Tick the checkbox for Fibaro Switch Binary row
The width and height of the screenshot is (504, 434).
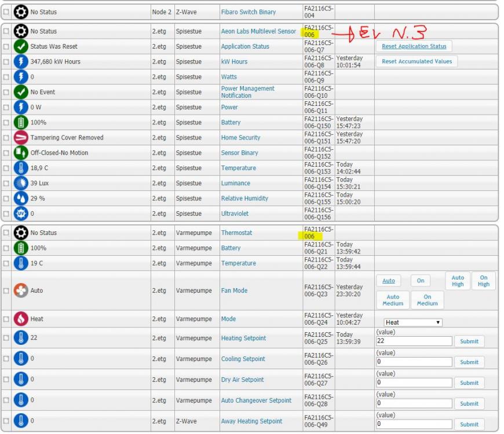pyautogui.click(x=6, y=12)
